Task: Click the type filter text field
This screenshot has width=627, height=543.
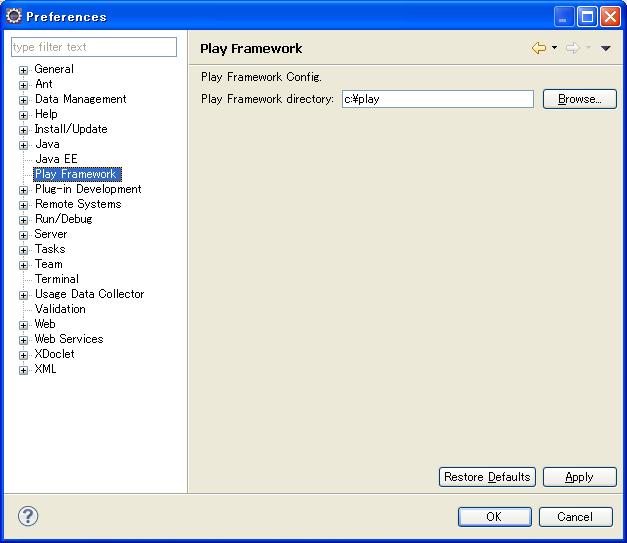Action: pyautogui.click(x=94, y=47)
